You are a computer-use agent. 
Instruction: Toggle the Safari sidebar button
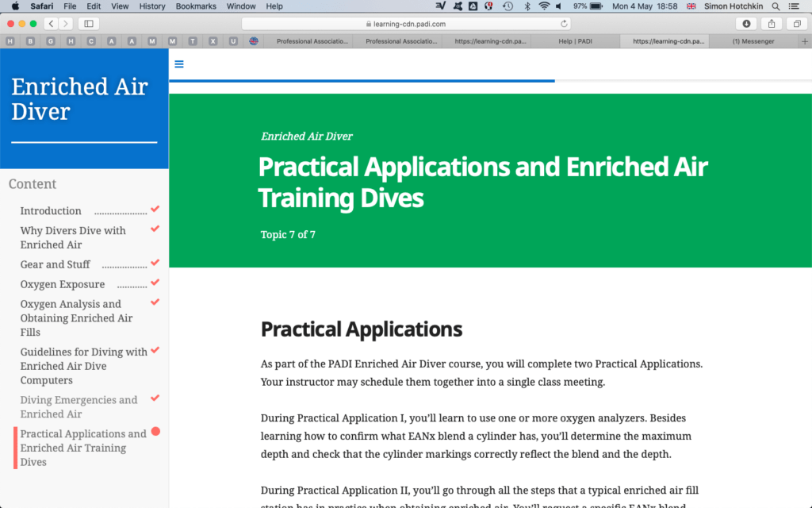click(89, 24)
